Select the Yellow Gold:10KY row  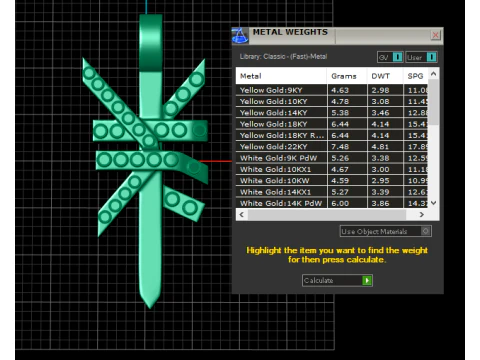pos(332,101)
